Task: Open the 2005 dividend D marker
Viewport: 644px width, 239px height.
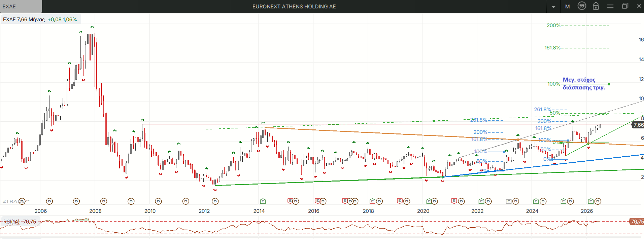Action: (22, 201)
